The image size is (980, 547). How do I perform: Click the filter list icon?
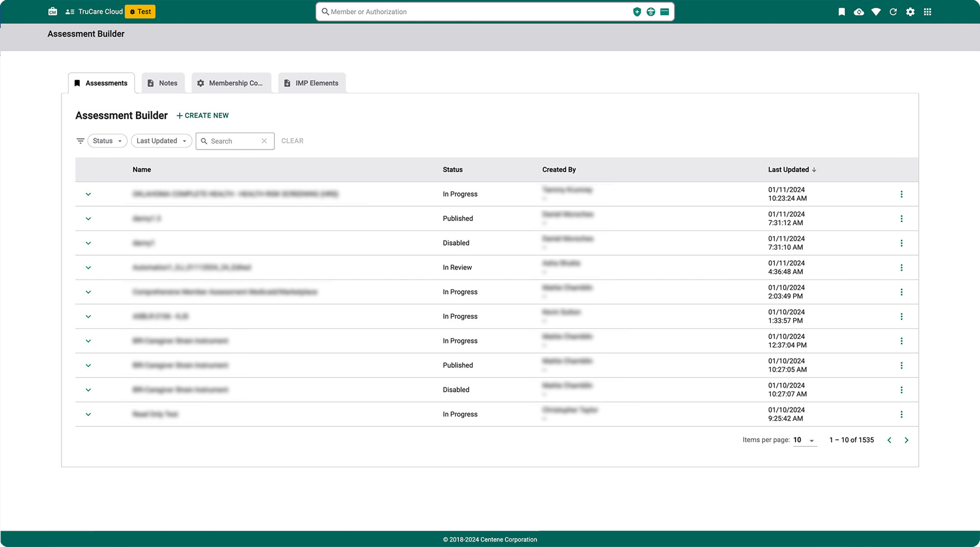pos(80,141)
